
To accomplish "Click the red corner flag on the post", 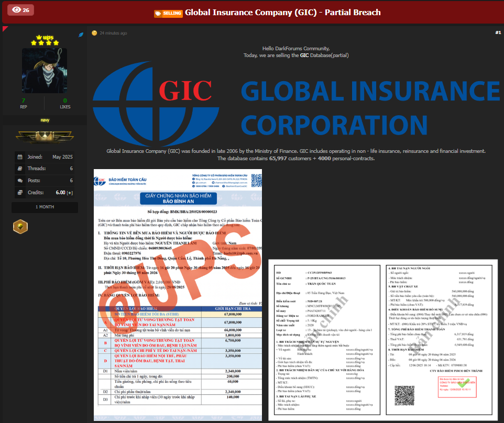I will [x=6, y=28].
